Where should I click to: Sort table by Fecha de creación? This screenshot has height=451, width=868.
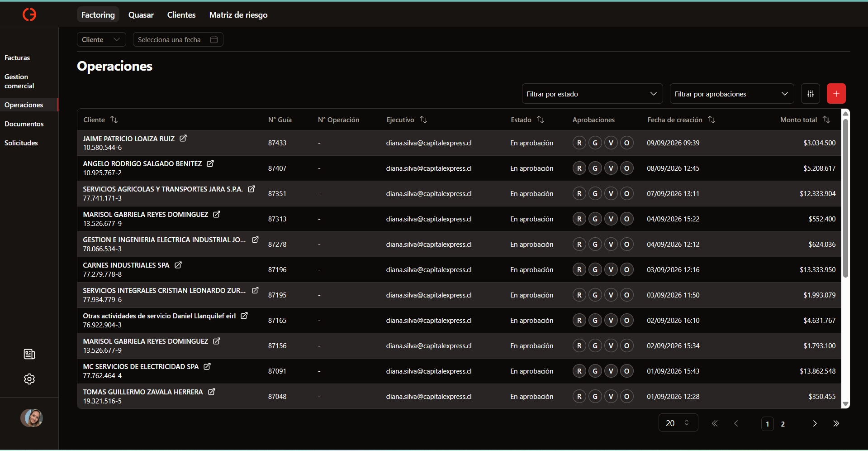(711, 120)
